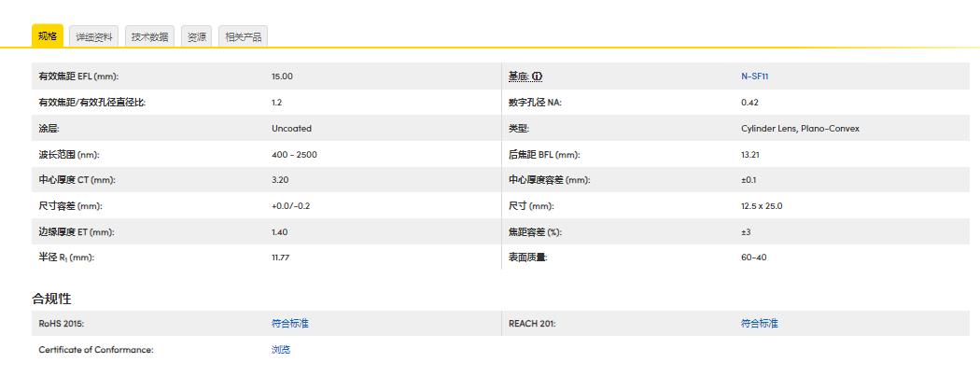Open the 详细资料 tab
Image resolution: width=980 pixels, height=390 pixels.
coord(94,36)
